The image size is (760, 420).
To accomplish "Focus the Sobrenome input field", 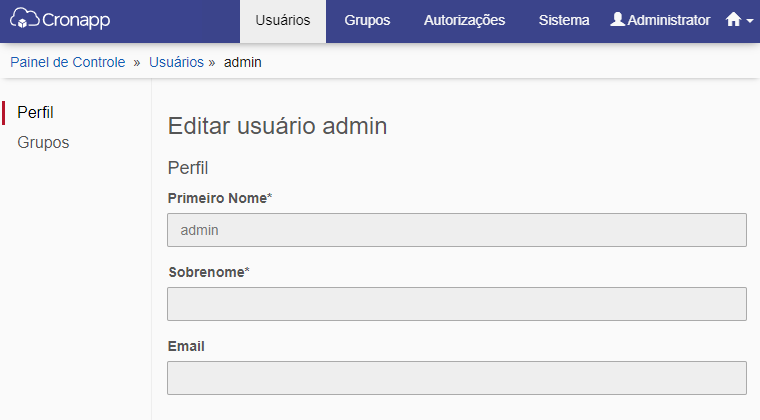I will coord(457,304).
